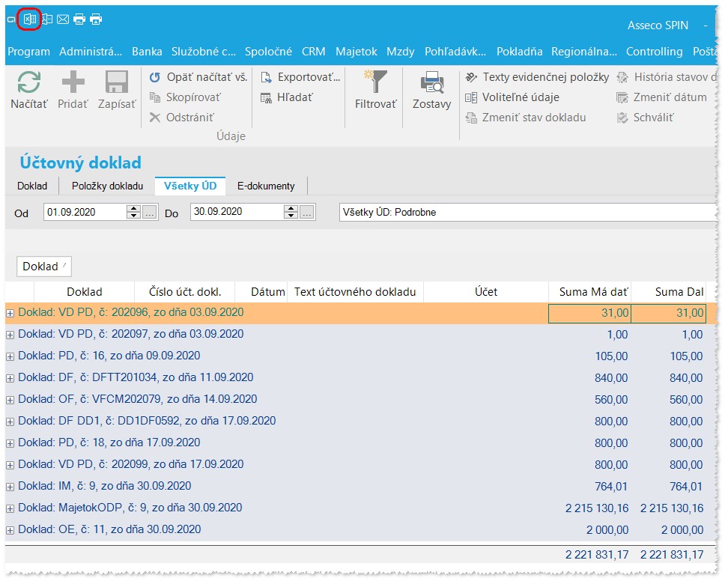
Task: Approve the document with Schváliť
Action: click(x=645, y=118)
